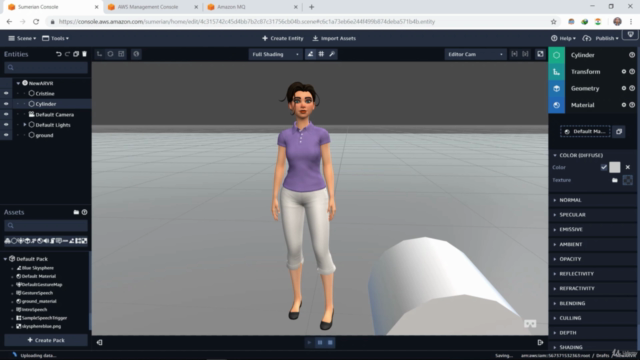
Task: Open the diffuse color swatch
Action: 615,167
